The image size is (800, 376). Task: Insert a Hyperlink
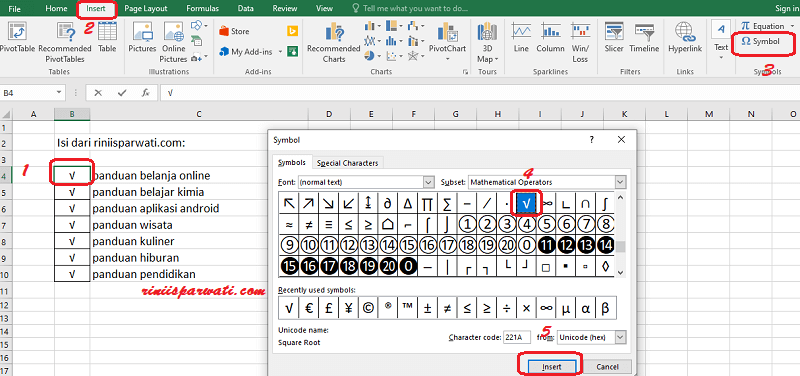pos(685,38)
